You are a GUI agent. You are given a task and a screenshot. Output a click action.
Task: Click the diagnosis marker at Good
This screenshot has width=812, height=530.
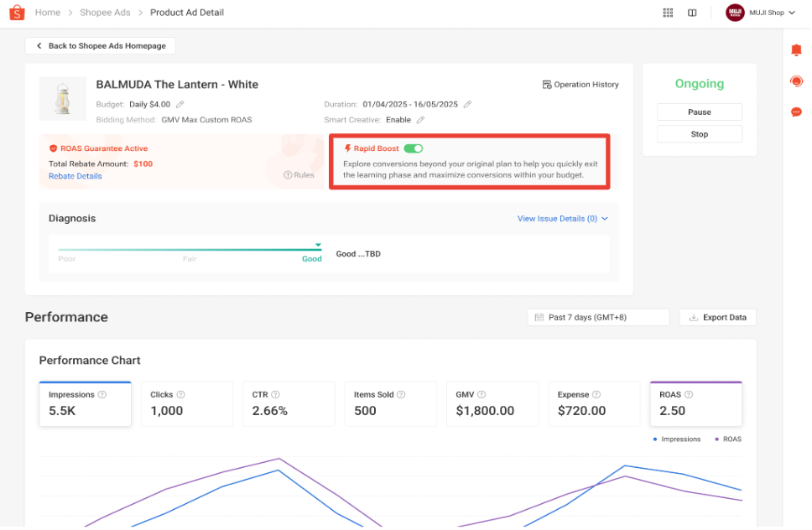pyautogui.click(x=318, y=245)
